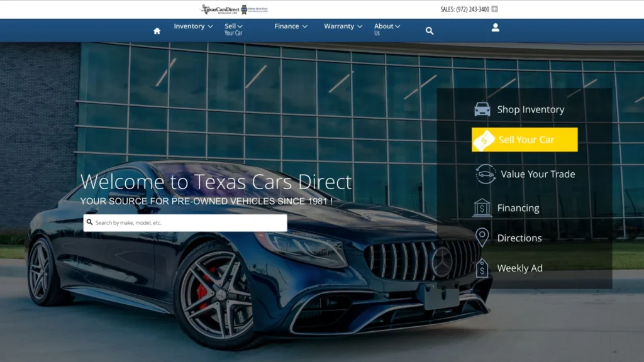
Task: Get Directions from the side panel
Action: point(519,238)
